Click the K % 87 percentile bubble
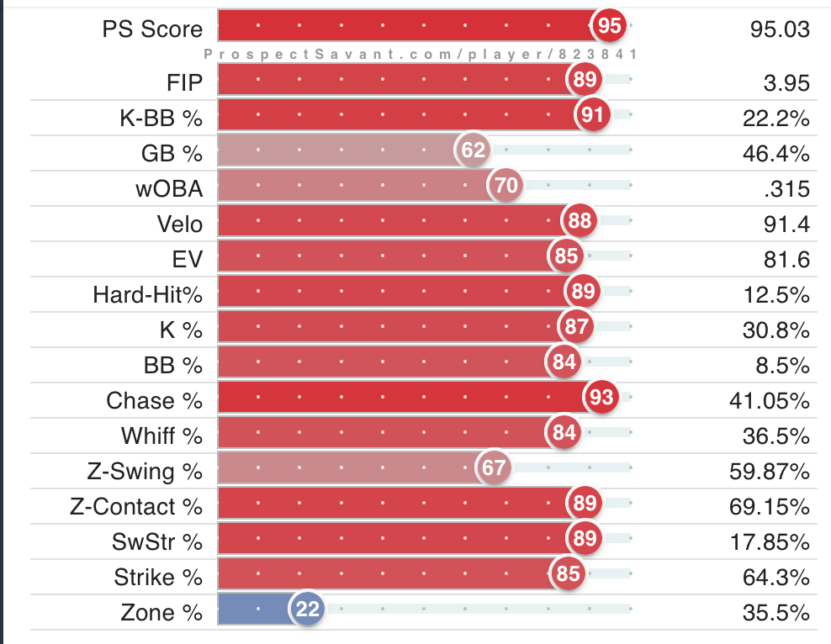Image resolution: width=831 pixels, height=644 pixels. (x=576, y=326)
